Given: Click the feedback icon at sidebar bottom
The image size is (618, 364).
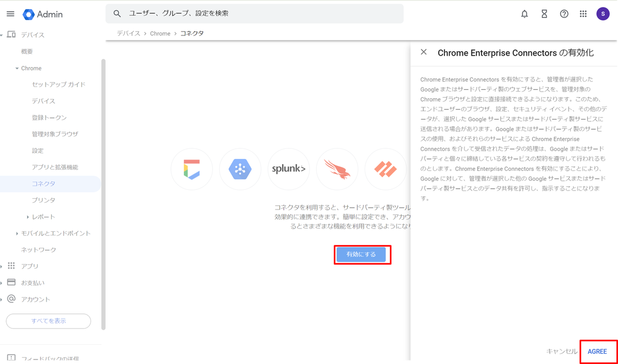Looking at the screenshot, I should pyautogui.click(x=11, y=358).
